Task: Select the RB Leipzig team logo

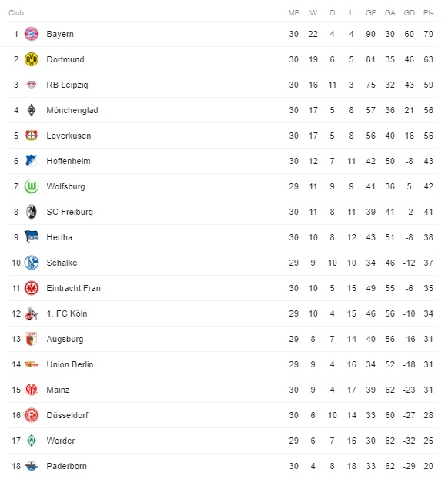Action: (x=32, y=85)
